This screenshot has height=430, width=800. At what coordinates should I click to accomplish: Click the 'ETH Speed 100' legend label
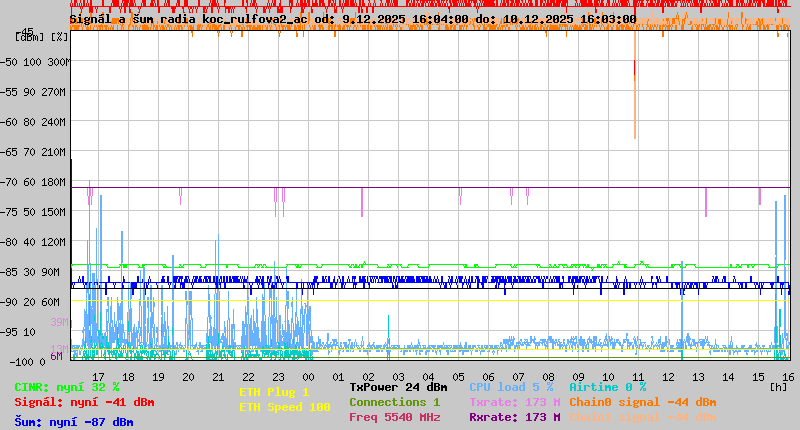285,407
